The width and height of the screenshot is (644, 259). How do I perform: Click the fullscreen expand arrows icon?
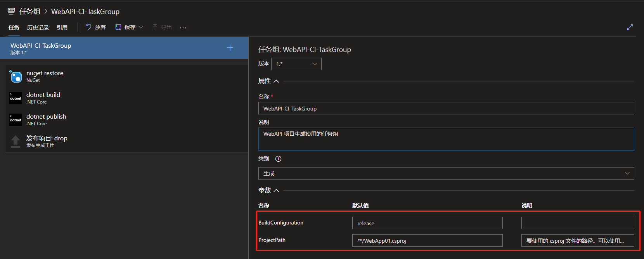click(630, 27)
